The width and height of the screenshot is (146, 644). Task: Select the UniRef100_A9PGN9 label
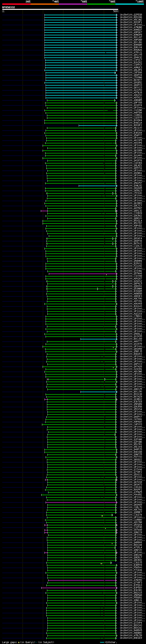[x=131, y=40]
